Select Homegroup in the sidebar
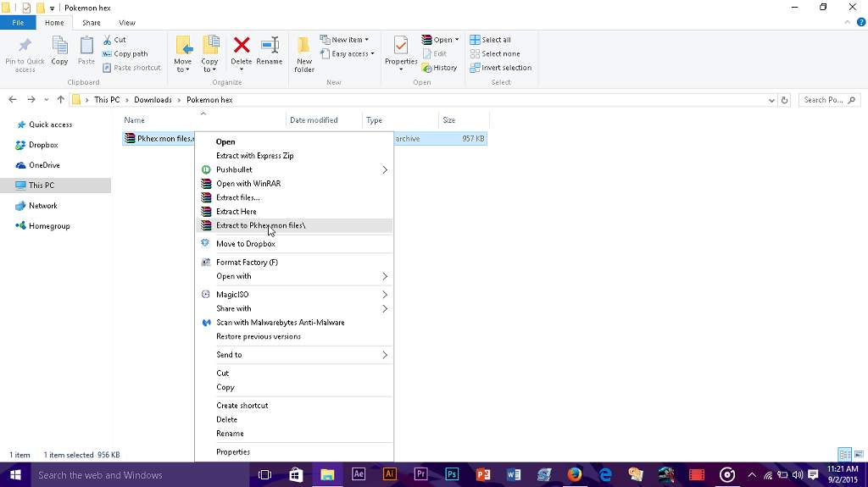This screenshot has height=487, width=868. tap(49, 226)
